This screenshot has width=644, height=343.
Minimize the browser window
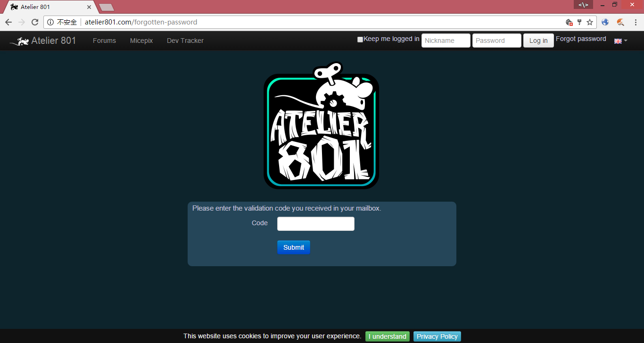click(x=603, y=5)
